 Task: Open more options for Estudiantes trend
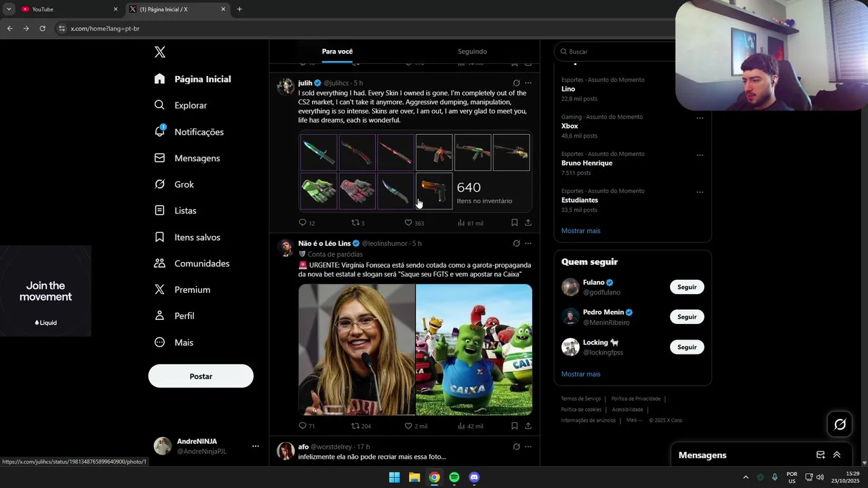tap(700, 192)
